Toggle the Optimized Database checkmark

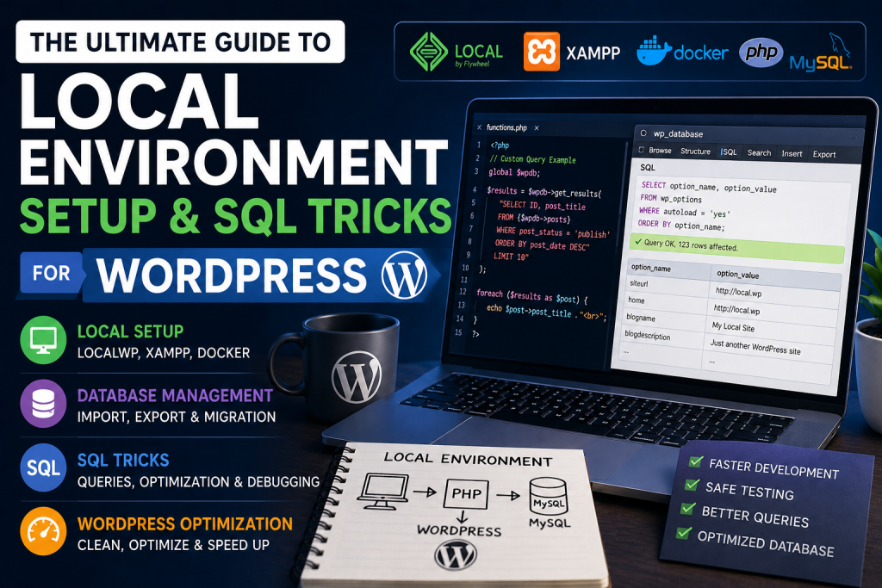click(683, 532)
